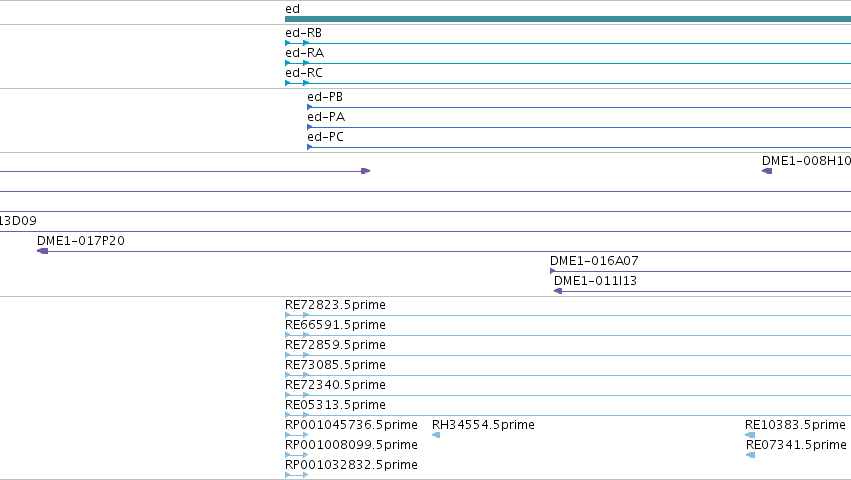Viewport: 851px width, 480px height.
Task: Select the RE72823.5prime EST label
Action: pyautogui.click(x=335, y=305)
